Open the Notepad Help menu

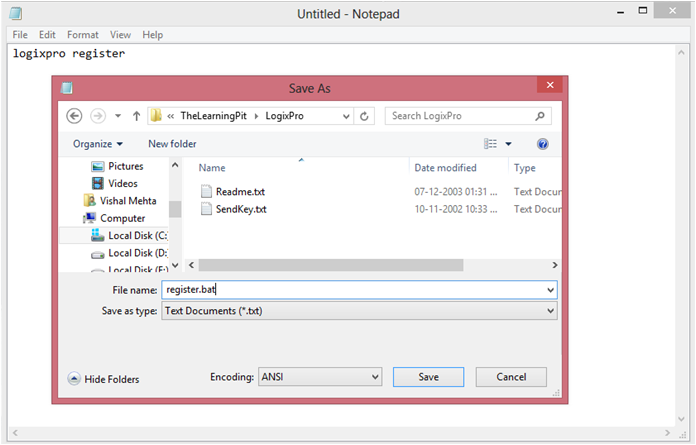tap(153, 35)
